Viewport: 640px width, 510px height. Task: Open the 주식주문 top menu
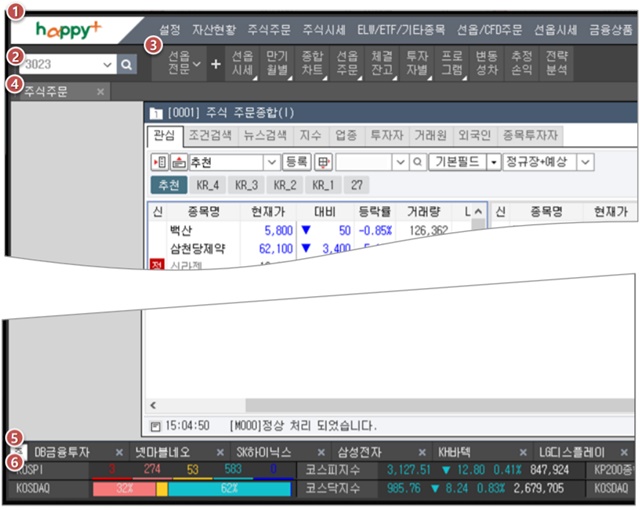coord(269,29)
